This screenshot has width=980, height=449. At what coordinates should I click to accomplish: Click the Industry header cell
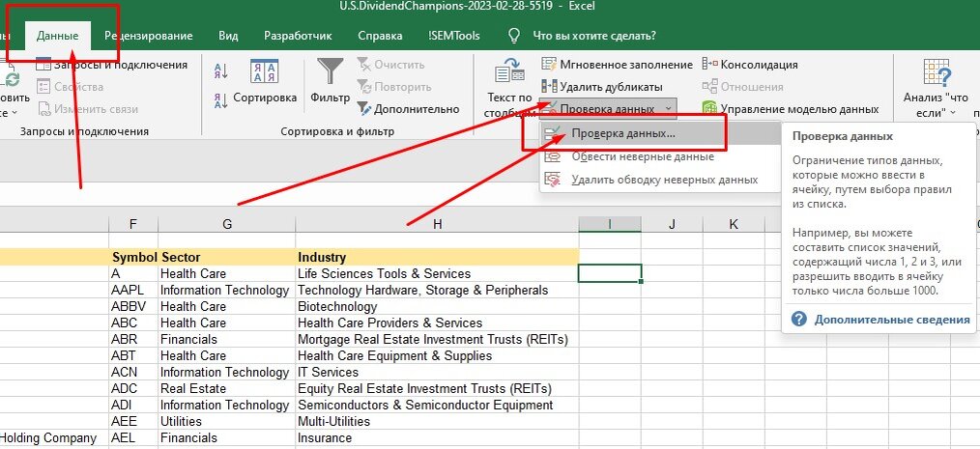coord(437,257)
